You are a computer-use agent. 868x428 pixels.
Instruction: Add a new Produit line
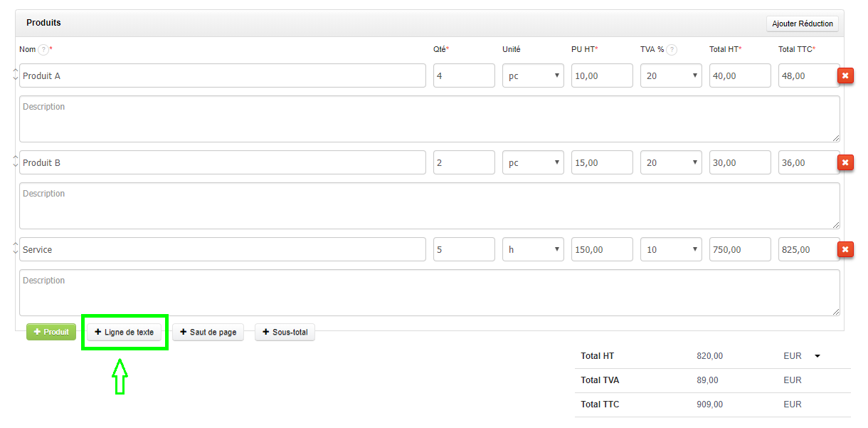pos(51,332)
